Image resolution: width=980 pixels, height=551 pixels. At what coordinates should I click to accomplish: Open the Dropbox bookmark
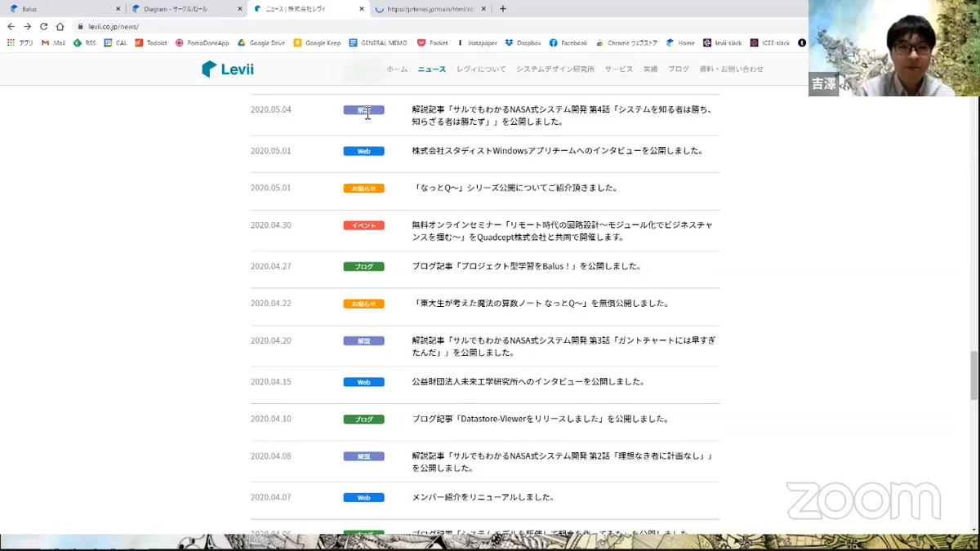click(523, 42)
